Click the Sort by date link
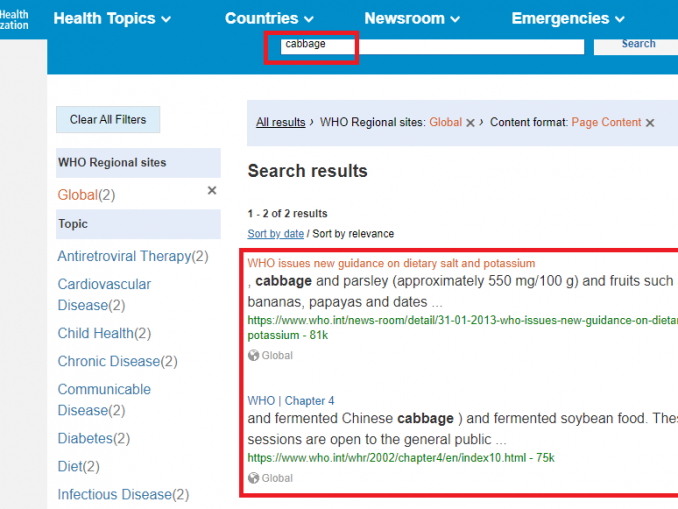 [275, 234]
